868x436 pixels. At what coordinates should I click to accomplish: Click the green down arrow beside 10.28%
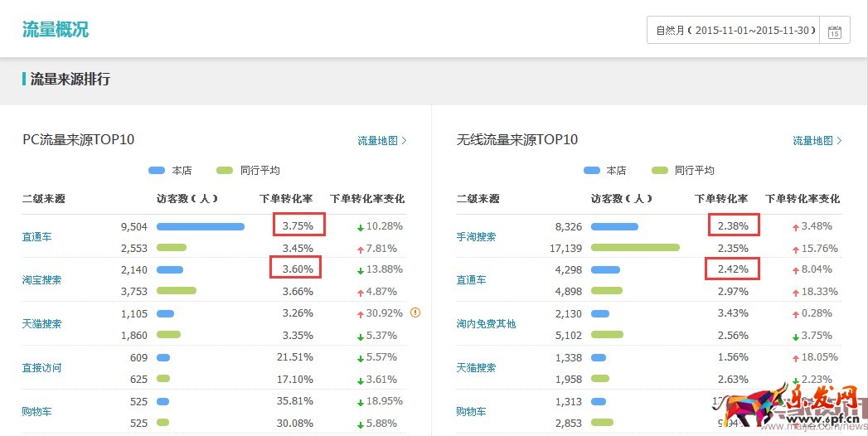(361, 226)
